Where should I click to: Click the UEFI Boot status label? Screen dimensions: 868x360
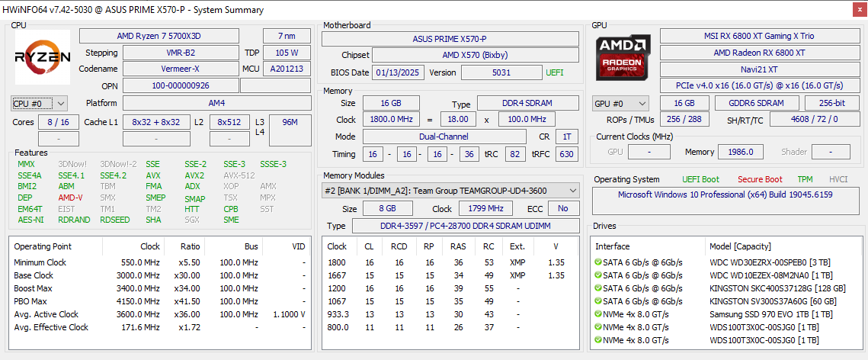click(x=701, y=179)
